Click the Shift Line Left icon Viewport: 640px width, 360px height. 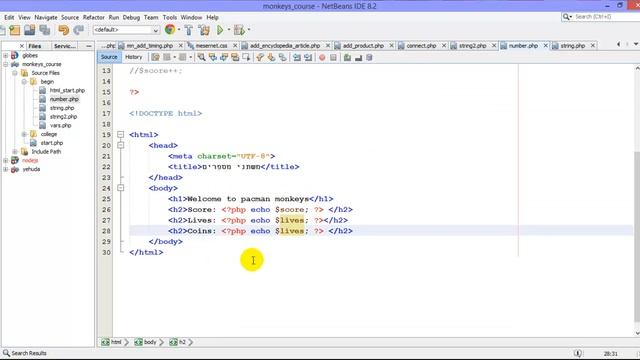pos(297,58)
